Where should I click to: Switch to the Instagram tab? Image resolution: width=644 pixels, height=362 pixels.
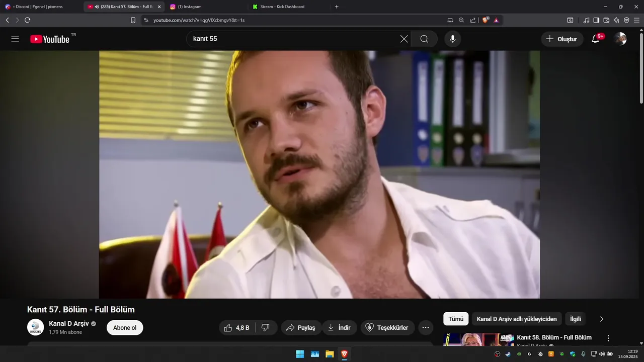(206, 7)
